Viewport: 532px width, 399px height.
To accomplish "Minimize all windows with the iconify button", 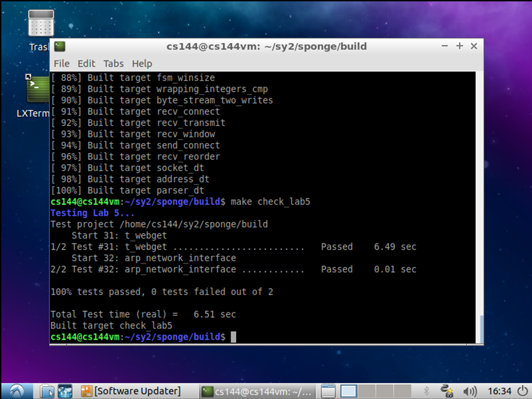I will pyautogui.click(x=328, y=391).
